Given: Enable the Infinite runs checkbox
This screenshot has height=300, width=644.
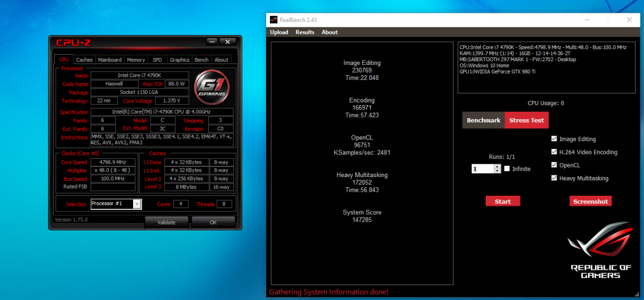Looking at the screenshot, I should tap(507, 169).
